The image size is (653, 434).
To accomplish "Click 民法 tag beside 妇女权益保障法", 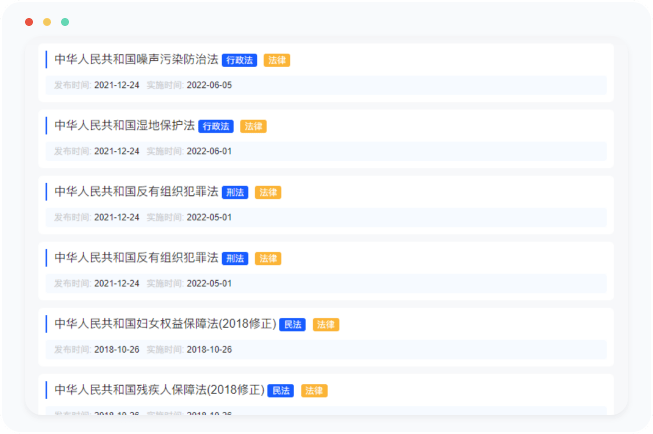I will click(292, 324).
